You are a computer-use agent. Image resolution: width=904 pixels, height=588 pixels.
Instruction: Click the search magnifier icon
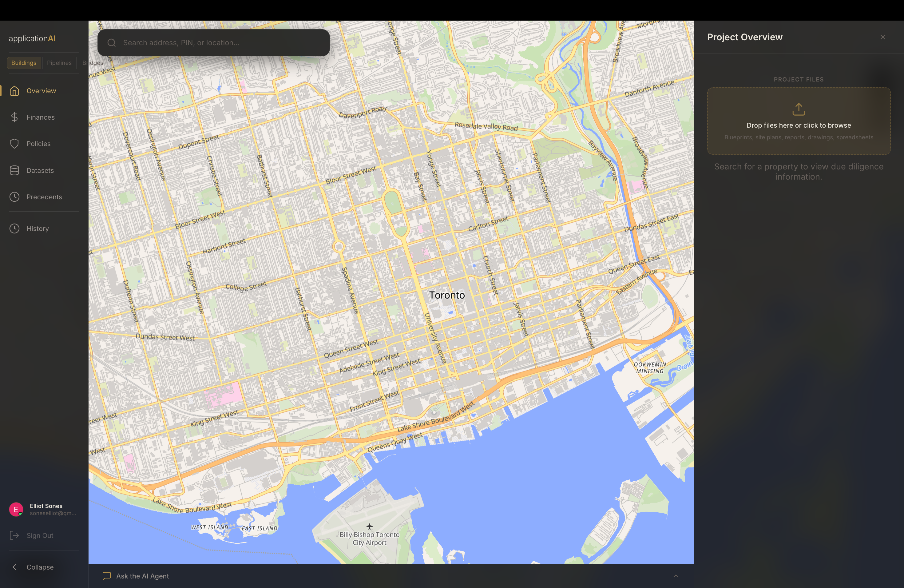tap(111, 43)
